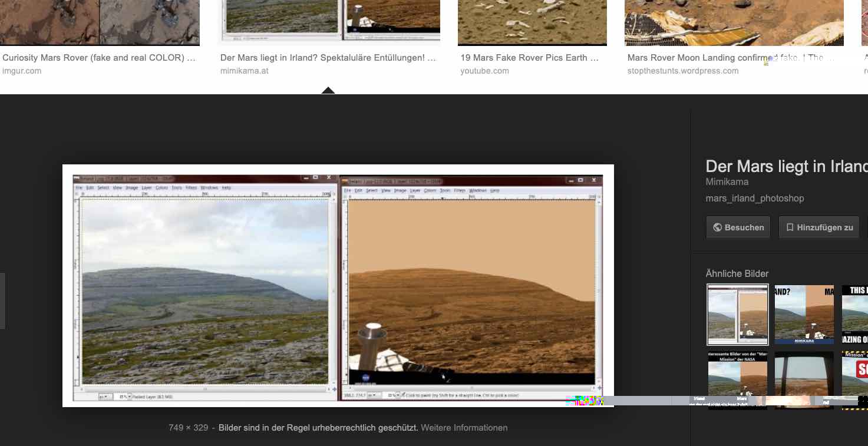Open the stopthestunts.wordpress.com source link
This screenshot has width=868, height=446.
tap(682, 71)
